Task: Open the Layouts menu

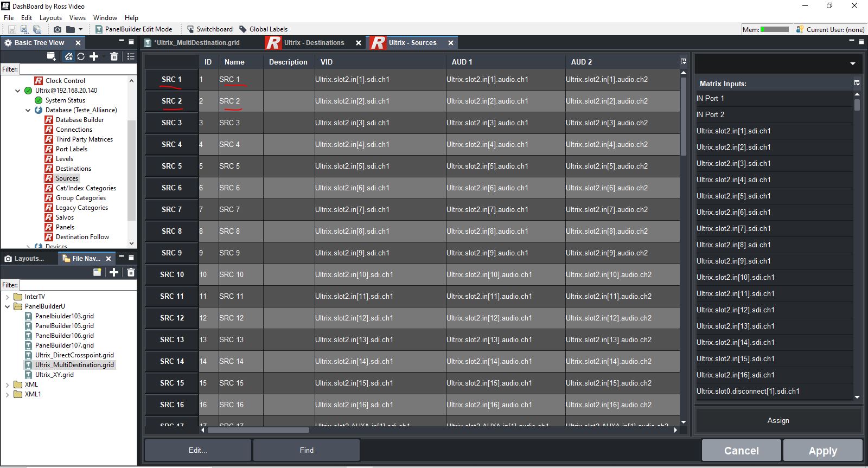Action: click(x=50, y=18)
